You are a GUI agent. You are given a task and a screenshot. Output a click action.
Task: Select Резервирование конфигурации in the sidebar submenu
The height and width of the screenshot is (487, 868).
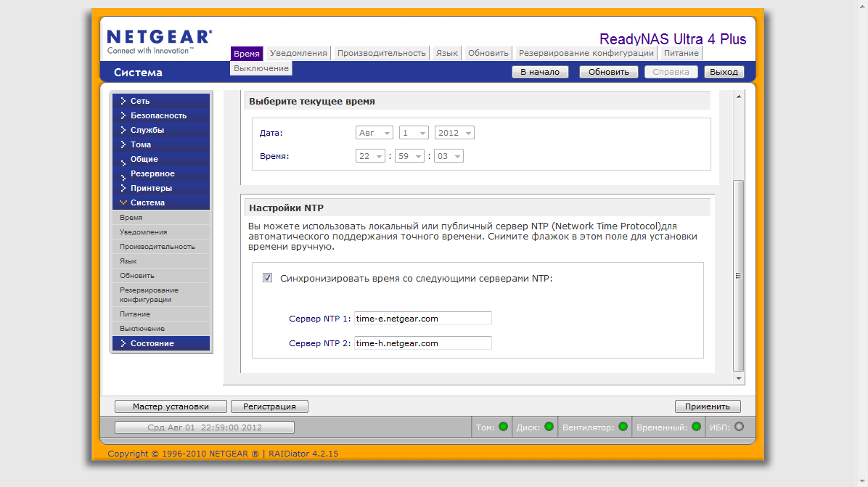click(x=161, y=295)
